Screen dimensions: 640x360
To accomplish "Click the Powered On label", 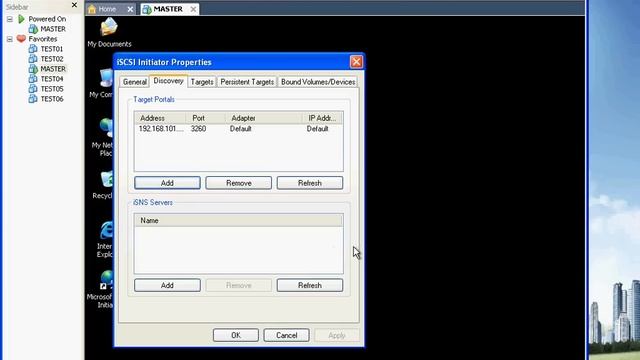I will pos(47,19).
